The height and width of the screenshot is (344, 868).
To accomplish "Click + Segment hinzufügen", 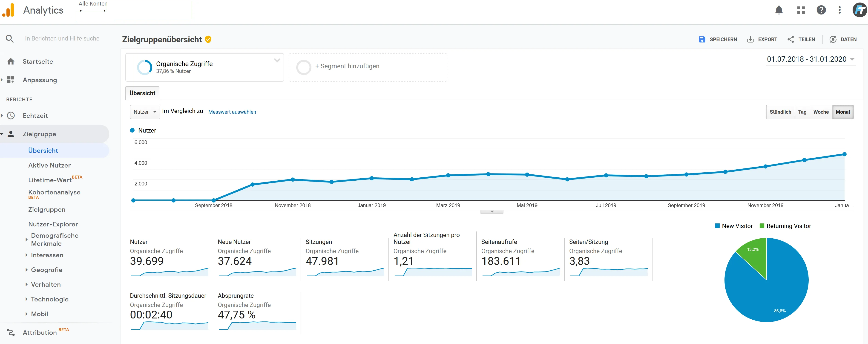I will [x=347, y=66].
